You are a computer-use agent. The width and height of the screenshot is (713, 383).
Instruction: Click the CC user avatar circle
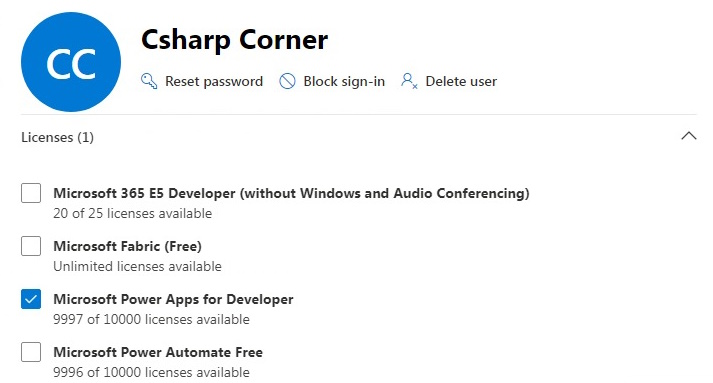(x=71, y=62)
